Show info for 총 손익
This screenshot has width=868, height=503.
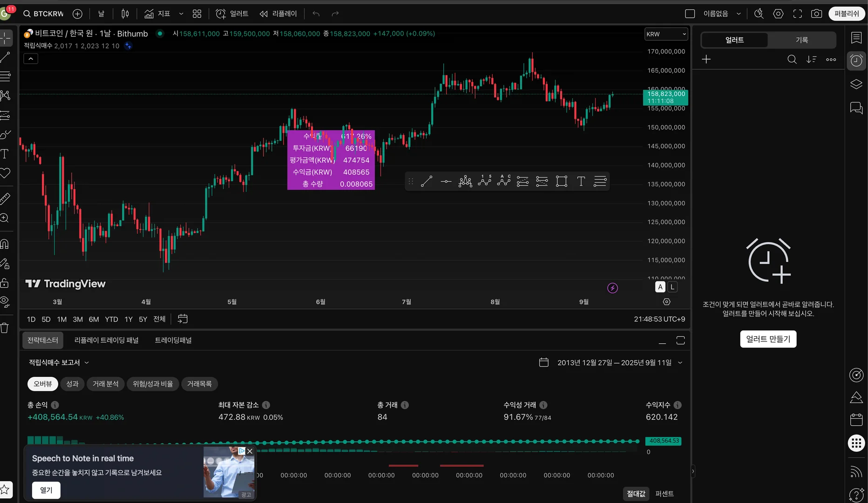[55, 405]
